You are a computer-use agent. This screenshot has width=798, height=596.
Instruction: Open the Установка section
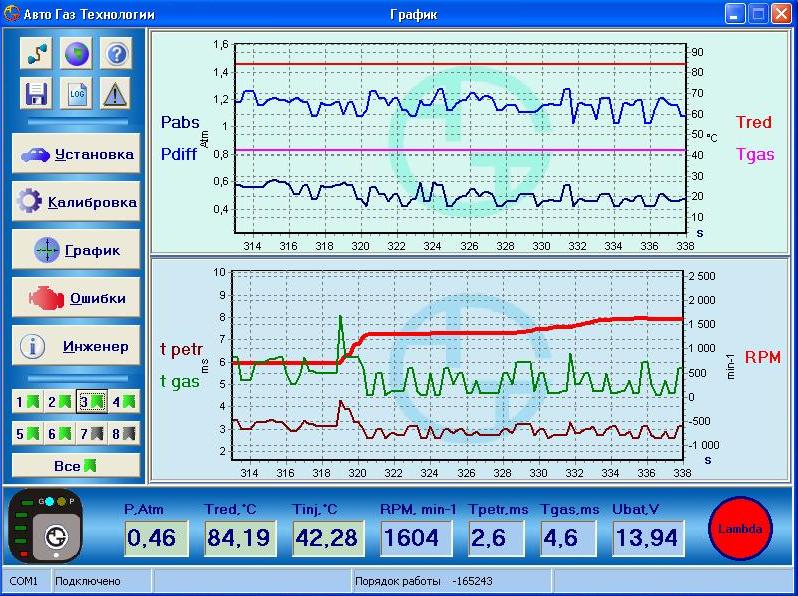point(76,154)
